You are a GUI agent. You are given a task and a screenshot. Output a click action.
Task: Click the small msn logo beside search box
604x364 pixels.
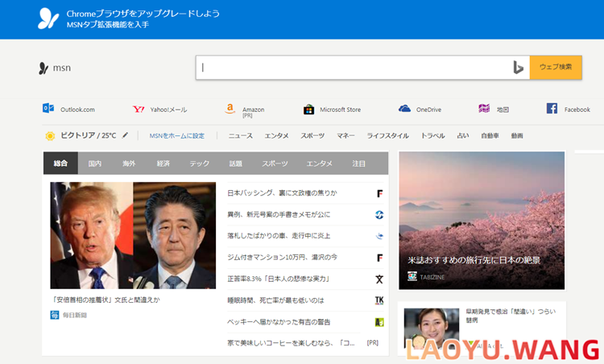coord(55,68)
